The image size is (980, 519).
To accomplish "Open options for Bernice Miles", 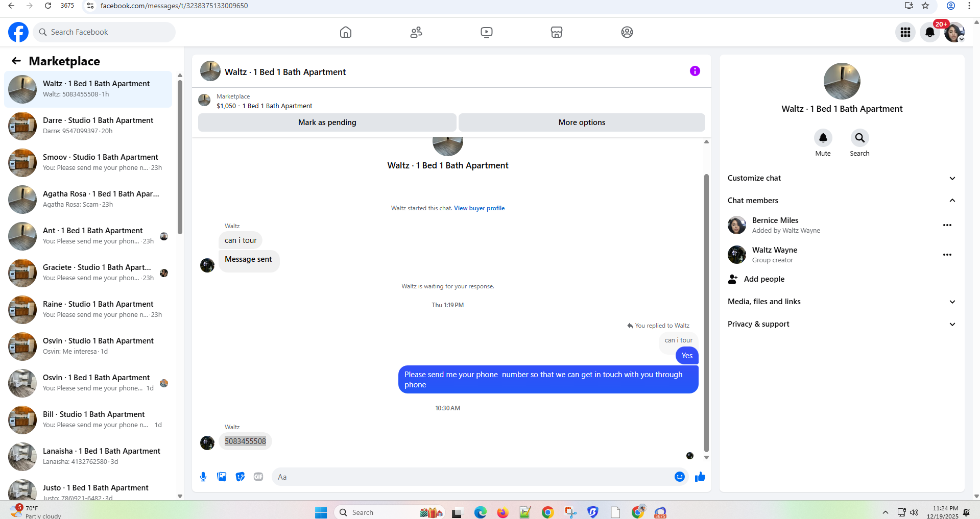I will 947,225.
